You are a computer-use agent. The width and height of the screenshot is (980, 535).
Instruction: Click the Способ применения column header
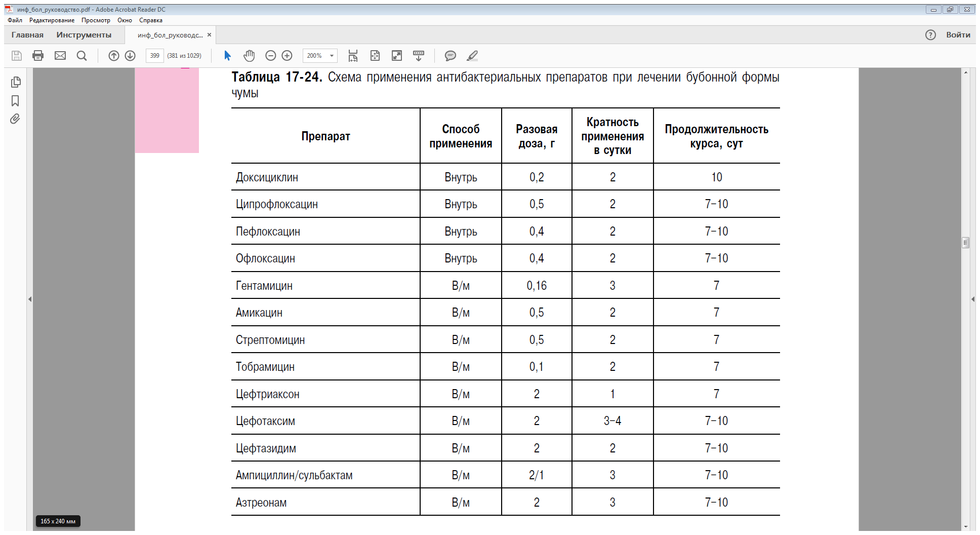point(461,136)
